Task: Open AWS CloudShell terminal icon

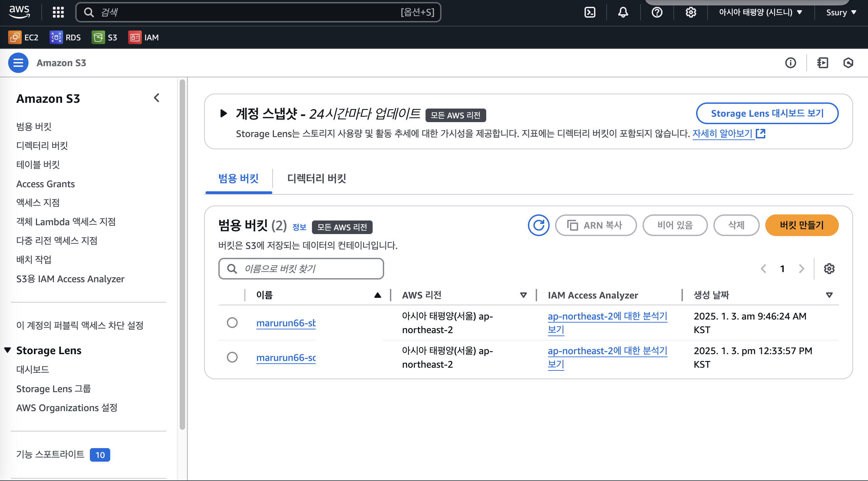Action: pyautogui.click(x=590, y=13)
